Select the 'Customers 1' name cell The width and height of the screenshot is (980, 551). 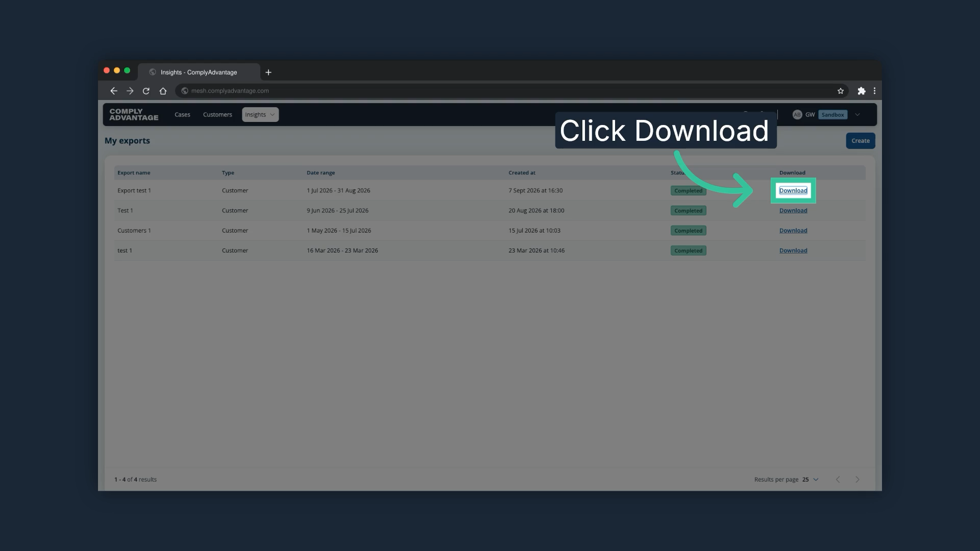[134, 231]
